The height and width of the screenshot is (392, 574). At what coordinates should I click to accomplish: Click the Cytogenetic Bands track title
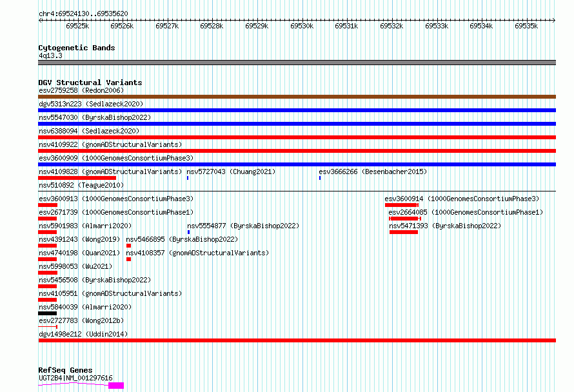click(77, 48)
